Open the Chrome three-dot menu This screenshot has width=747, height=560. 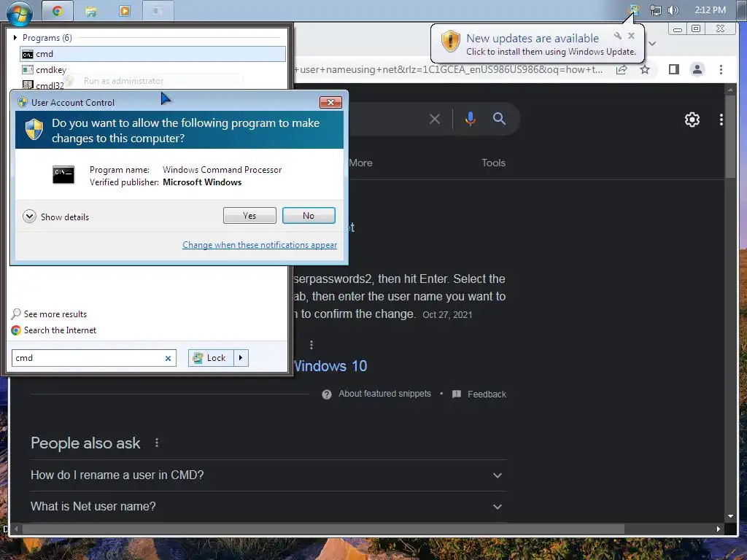[721, 69]
